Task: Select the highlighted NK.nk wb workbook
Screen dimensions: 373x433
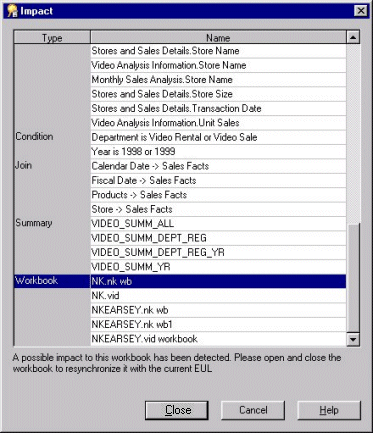Action: pos(218,281)
